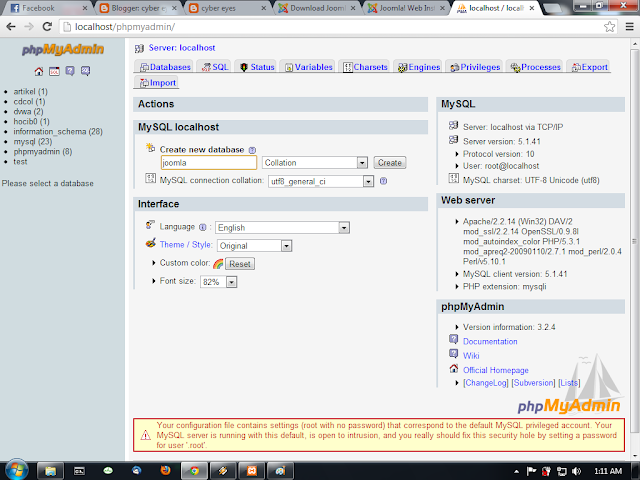Select mysql database in sidebar
The height and width of the screenshot is (480, 640).
(33, 141)
